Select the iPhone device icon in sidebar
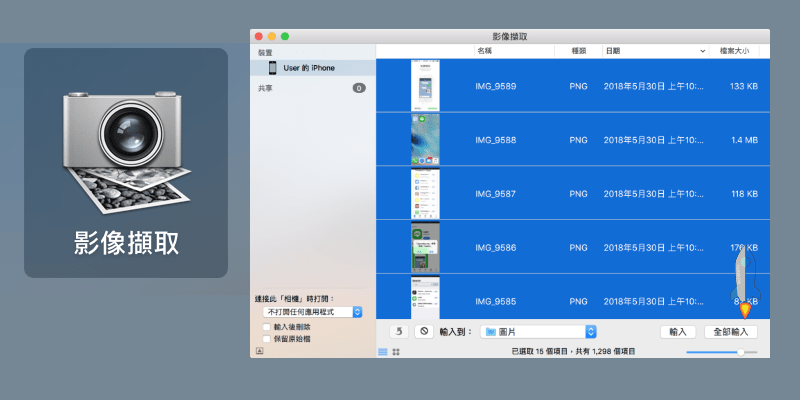The width and height of the screenshot is (800, 400). pos(271,68)
